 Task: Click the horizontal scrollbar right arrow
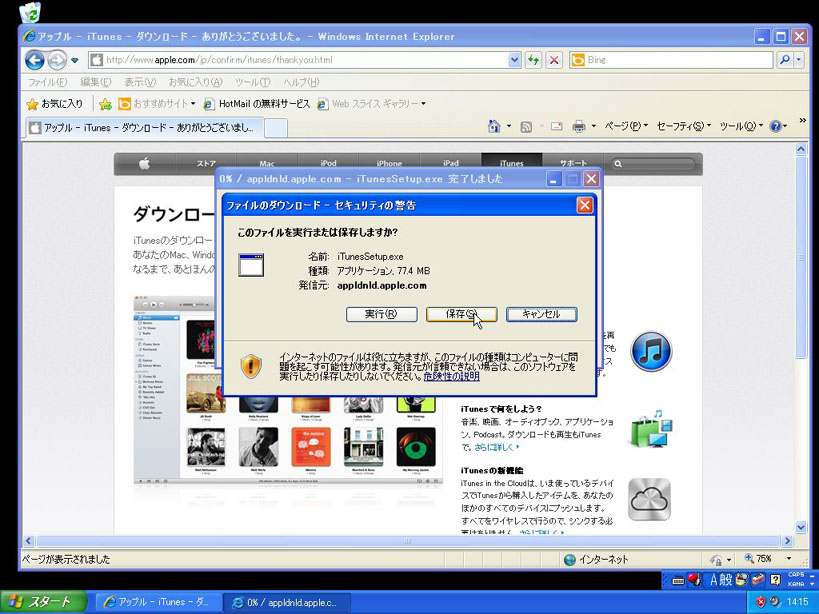[788, 541]
